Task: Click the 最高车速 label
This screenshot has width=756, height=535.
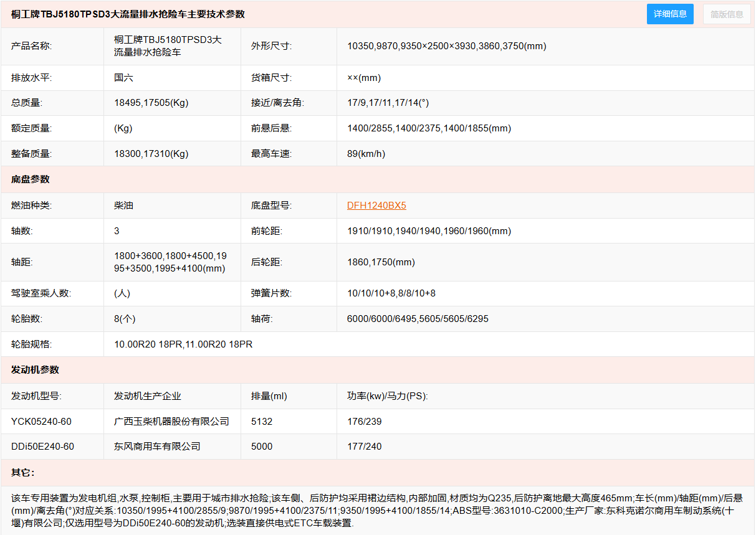Action: [271, 154]
